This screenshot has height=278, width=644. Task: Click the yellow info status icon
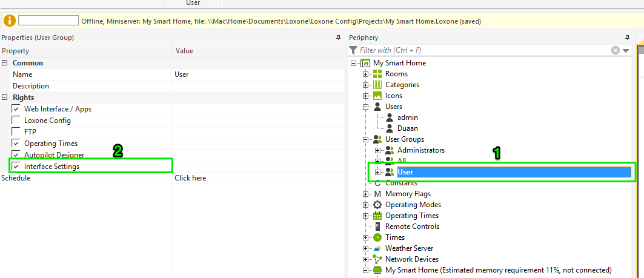pyautogui.click(x=10, y=21)
